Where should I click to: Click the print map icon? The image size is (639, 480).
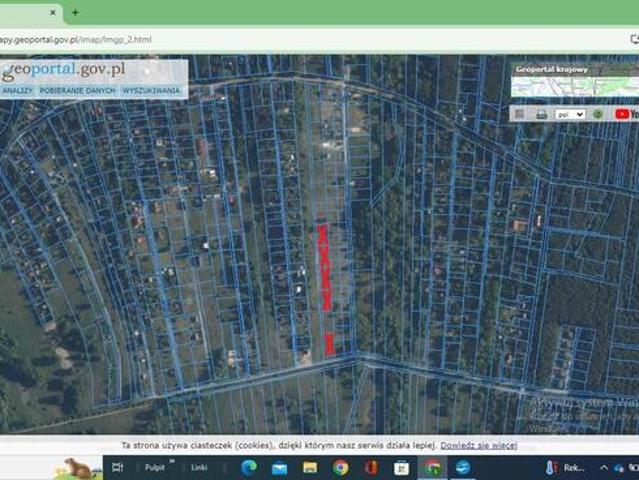coord(541,114)
